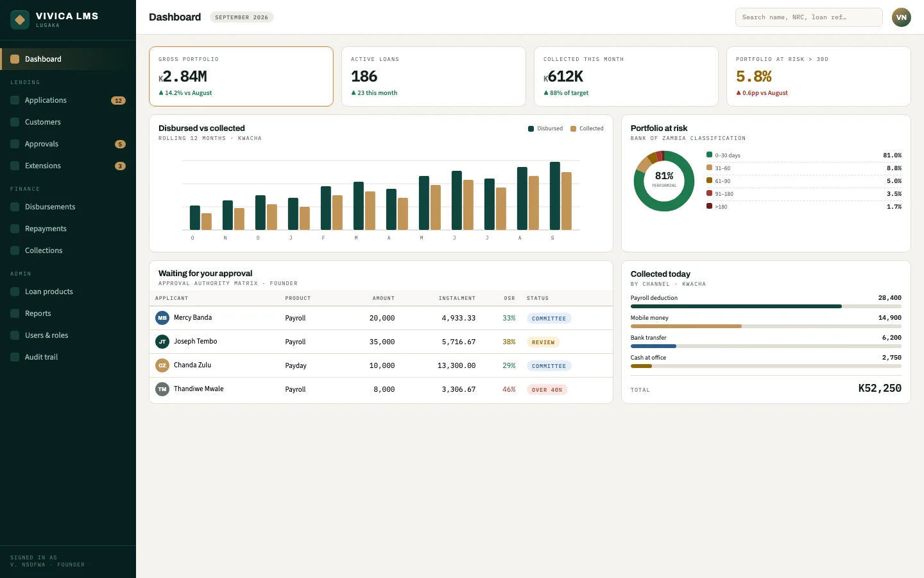Image resolution: width=924 pixels, height=578 pixels.
Task: Open the Applications menu item label
Action: (x=46, y=100)
